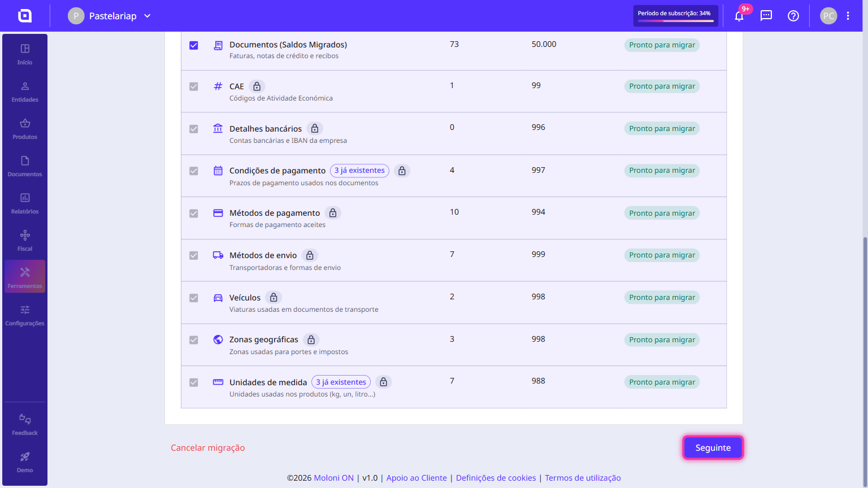This screenshot has width=868, height=488.
Task: Click the Seguinte button
Action: [x=713, y=448]
